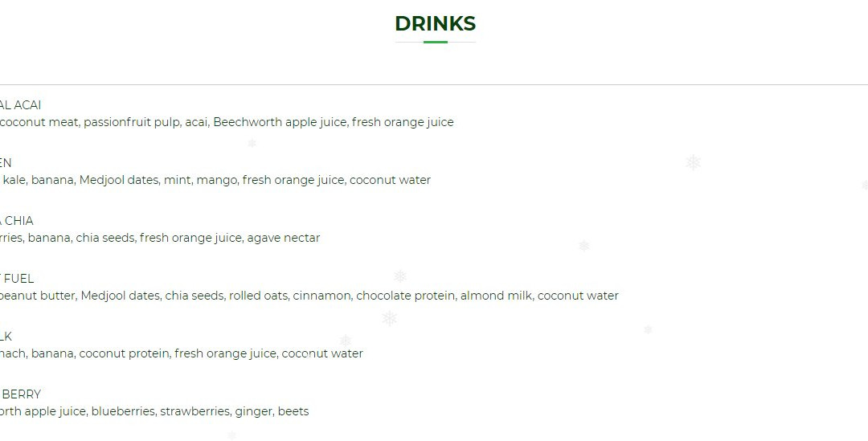Click 'Medjool dates' in the kale drink line
868x441 pixels.
tap(118, 181)
